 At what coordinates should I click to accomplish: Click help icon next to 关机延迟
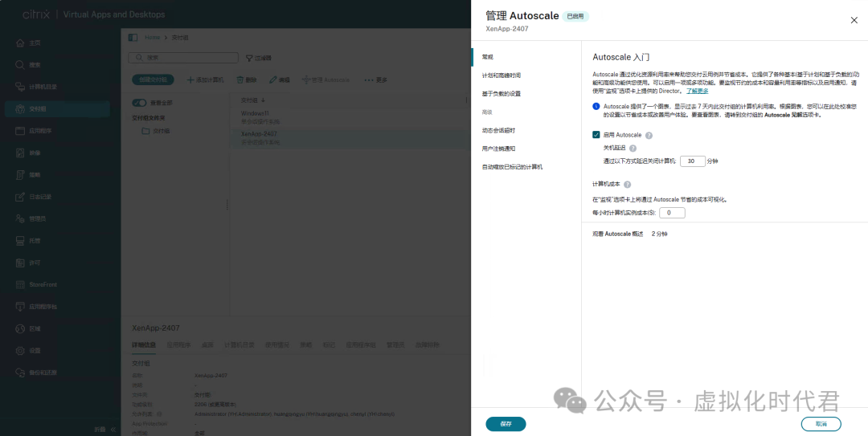[x=633, y=149]
